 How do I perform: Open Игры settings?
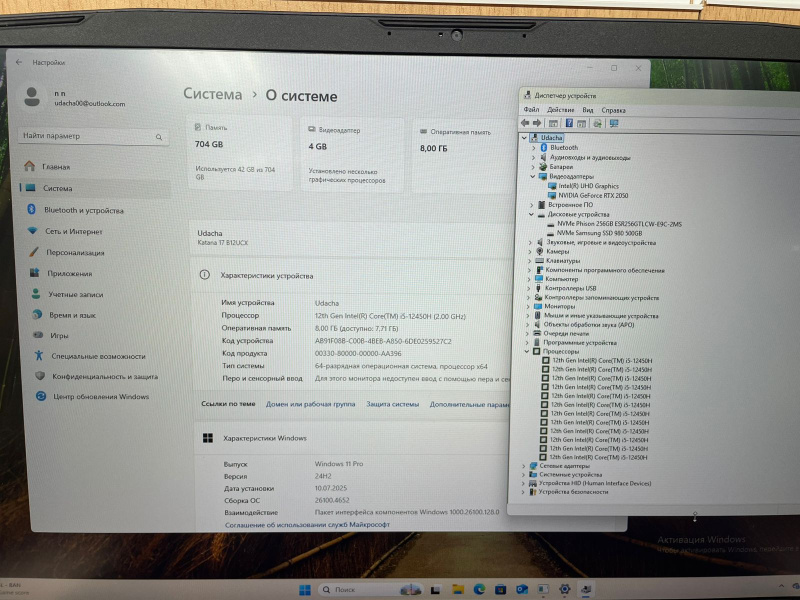pyautogui.click(x=59, y=335)
